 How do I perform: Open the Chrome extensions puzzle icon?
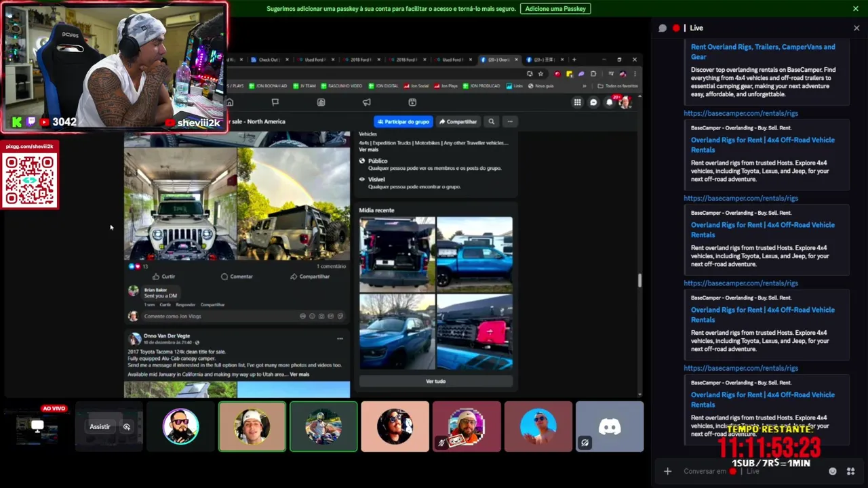point(593,74)
